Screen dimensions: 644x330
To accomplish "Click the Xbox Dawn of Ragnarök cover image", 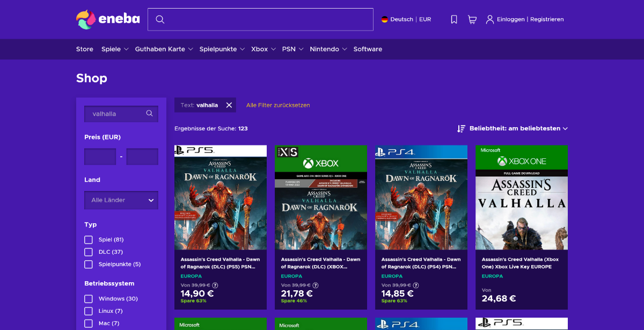I will tap(321, 197).
